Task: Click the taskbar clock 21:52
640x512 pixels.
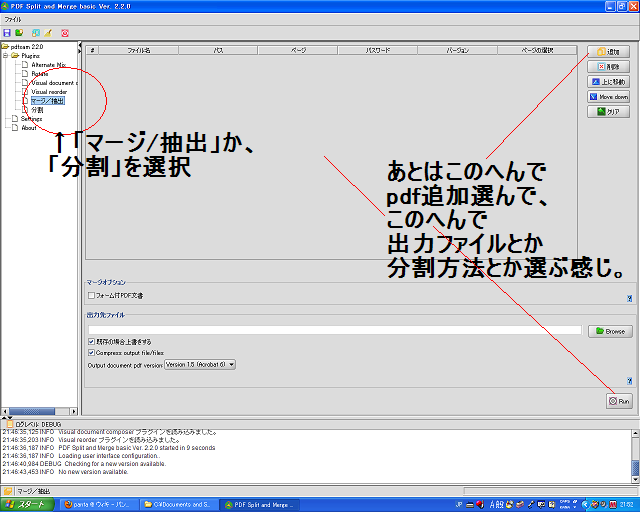Action: click(x=627, y=505)
